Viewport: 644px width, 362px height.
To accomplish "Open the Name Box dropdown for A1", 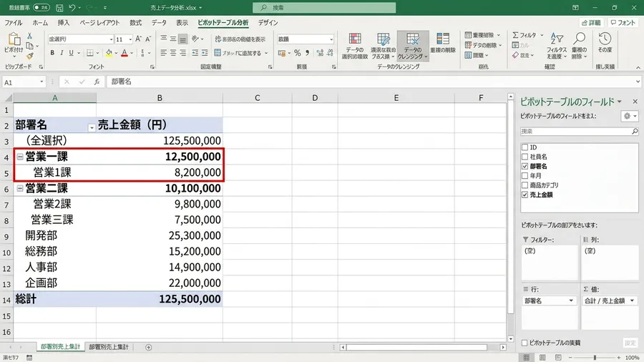I will coord(42,82).
